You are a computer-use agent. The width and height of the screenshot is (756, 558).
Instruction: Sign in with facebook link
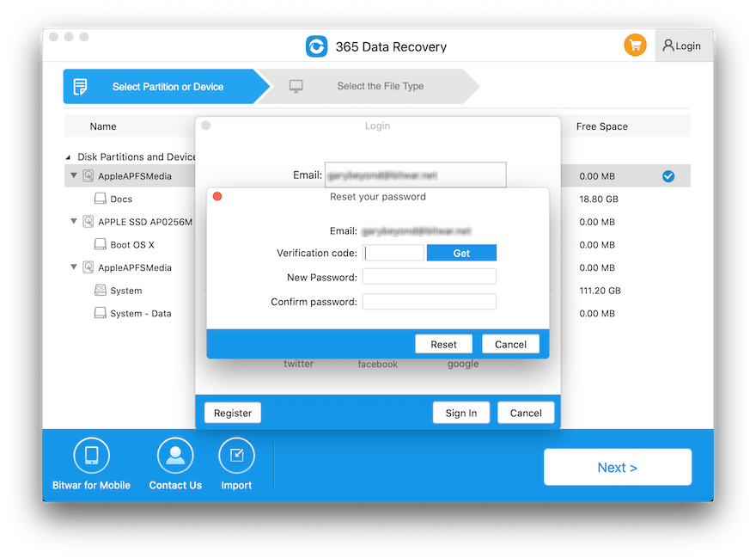click(x=377, y=364)
